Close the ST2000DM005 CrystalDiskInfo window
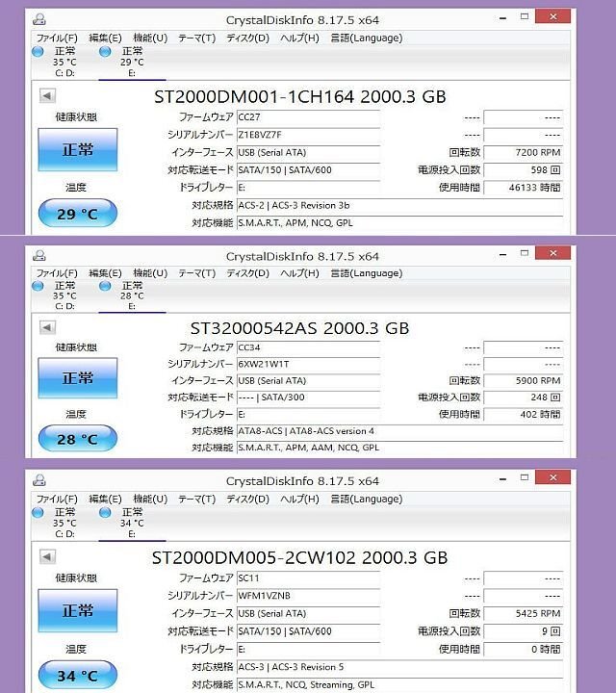Viewport: 616px width, 693px height. click(552, 477)
